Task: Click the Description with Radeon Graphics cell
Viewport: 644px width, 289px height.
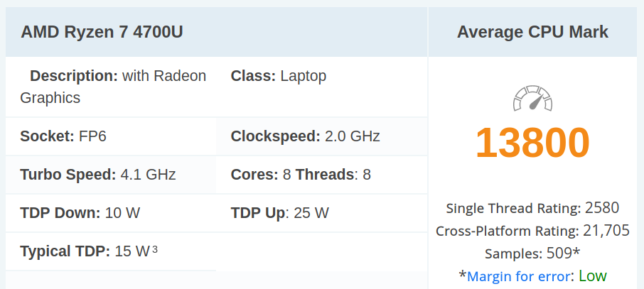Action: coord(112,87)
